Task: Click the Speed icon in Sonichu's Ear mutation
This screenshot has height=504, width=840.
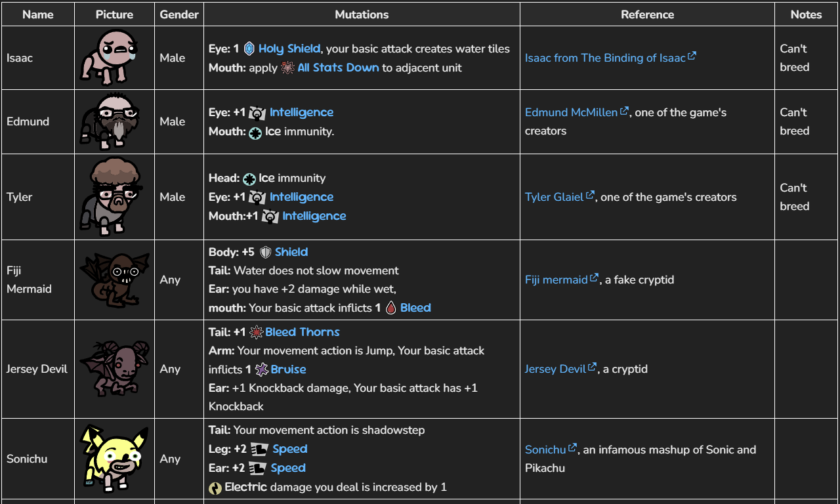Action: coord(257,469)
